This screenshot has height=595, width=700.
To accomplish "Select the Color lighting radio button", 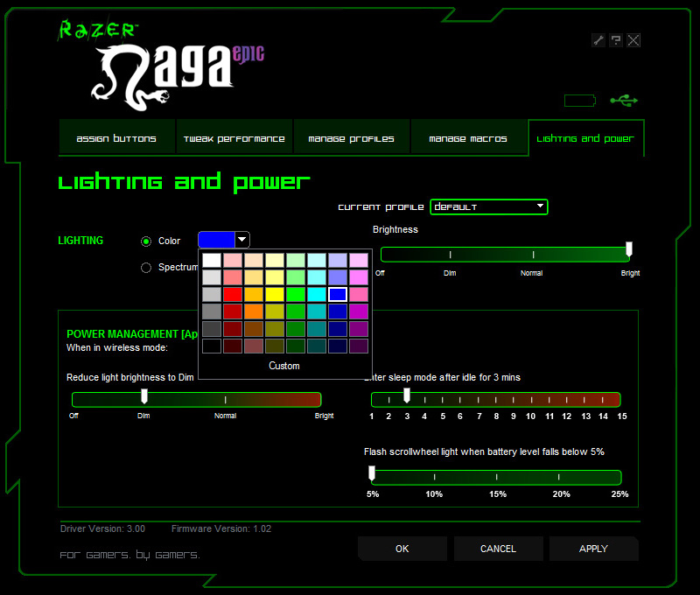I will tap(146, 241).
